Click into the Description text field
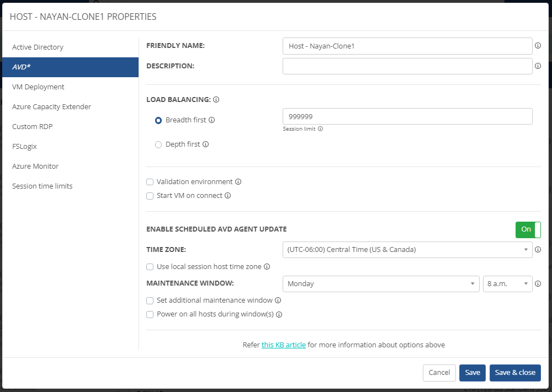The width and height of the screenshot is (552, 392). pyautogui.click(x=407, y=66)
